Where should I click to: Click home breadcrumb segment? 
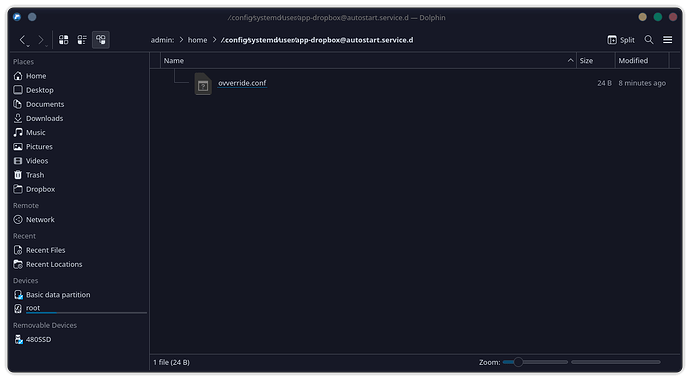(197, 40)
